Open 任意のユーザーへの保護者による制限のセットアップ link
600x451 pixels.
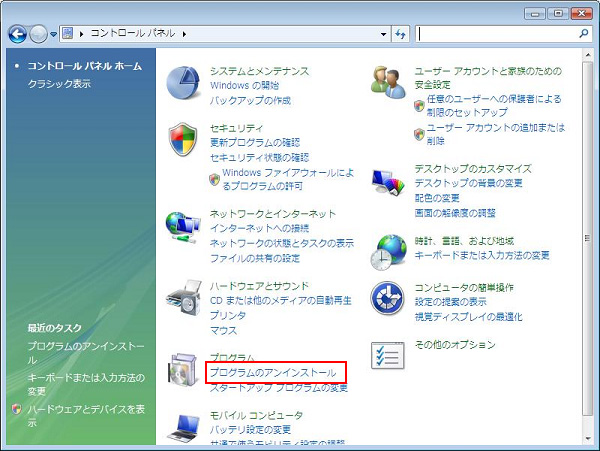[x=494, y=106]
